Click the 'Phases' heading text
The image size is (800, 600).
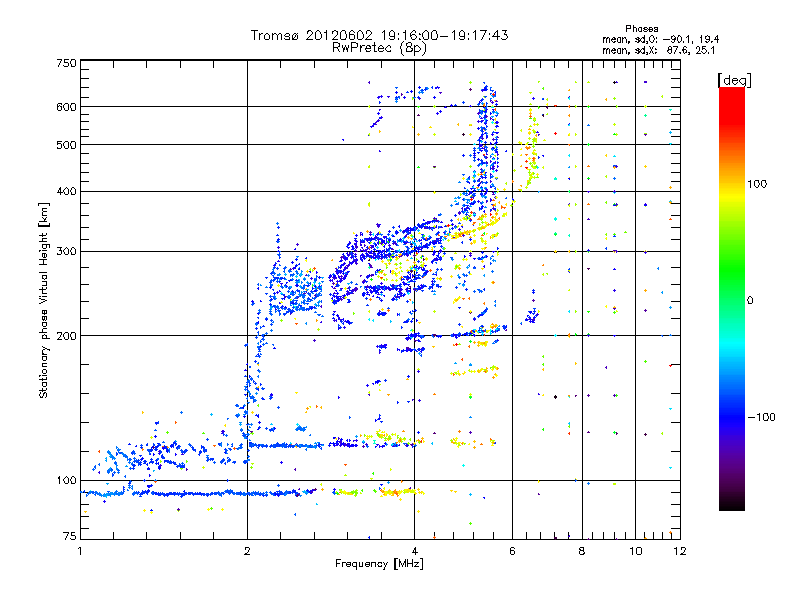point(642,29)
